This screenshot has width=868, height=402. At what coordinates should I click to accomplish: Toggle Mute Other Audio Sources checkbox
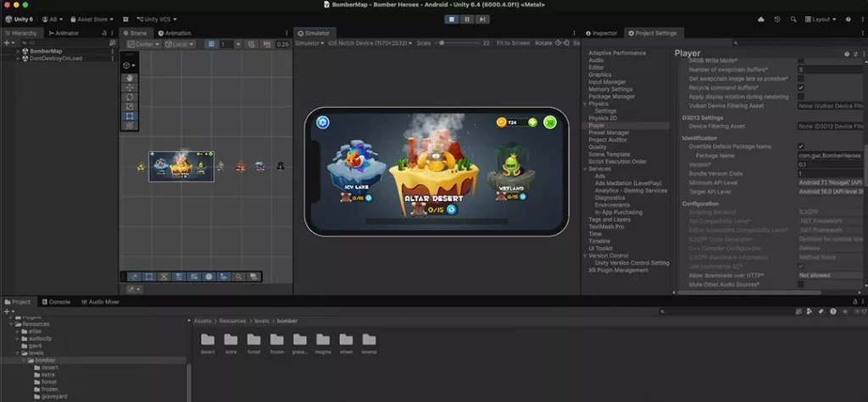pyautogui.click(x=800, y=284)
